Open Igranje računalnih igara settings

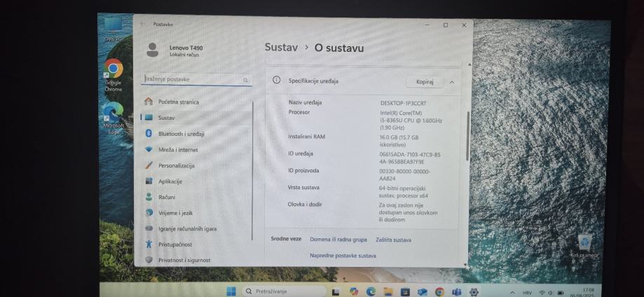(196, 228)
